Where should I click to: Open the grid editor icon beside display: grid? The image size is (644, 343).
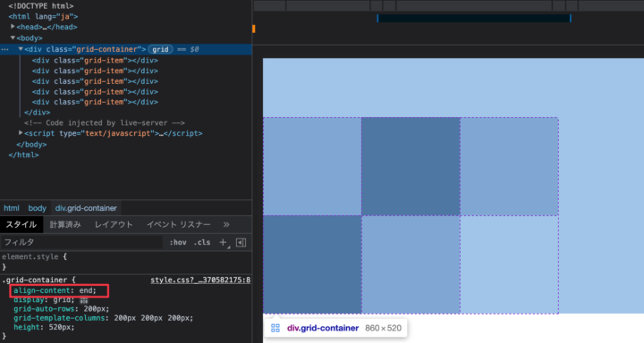84,300
